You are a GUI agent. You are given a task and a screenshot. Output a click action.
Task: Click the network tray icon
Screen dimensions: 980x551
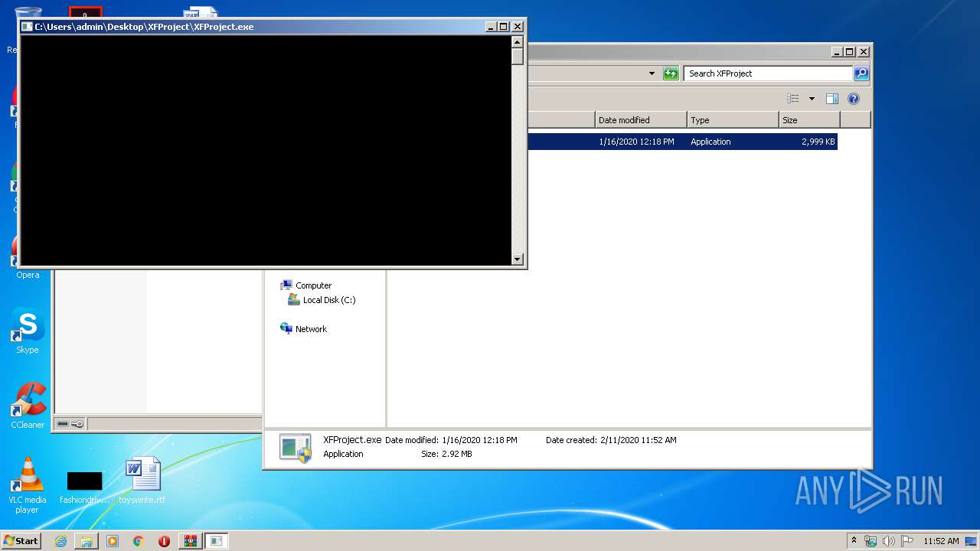point(871,541)
